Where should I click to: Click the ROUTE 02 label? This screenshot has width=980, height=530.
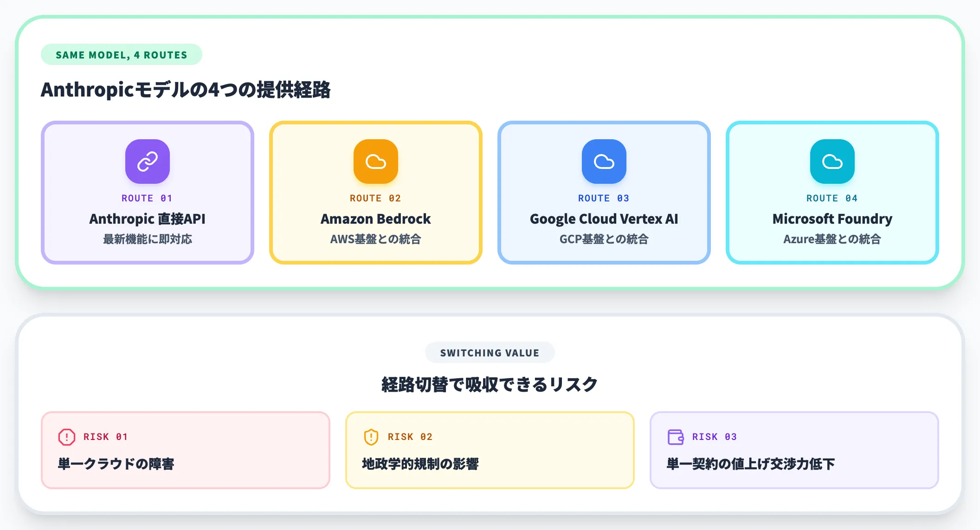click(x=375, y=198)
